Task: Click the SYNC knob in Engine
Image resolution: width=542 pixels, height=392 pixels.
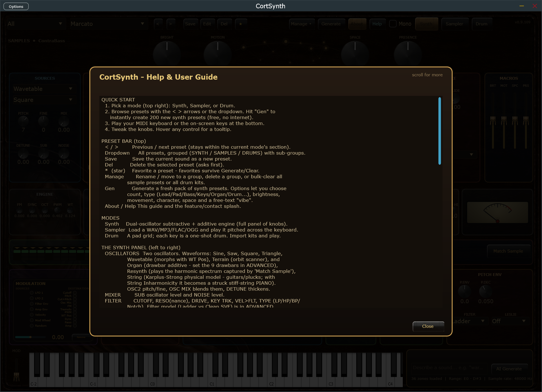Action: 32,210
